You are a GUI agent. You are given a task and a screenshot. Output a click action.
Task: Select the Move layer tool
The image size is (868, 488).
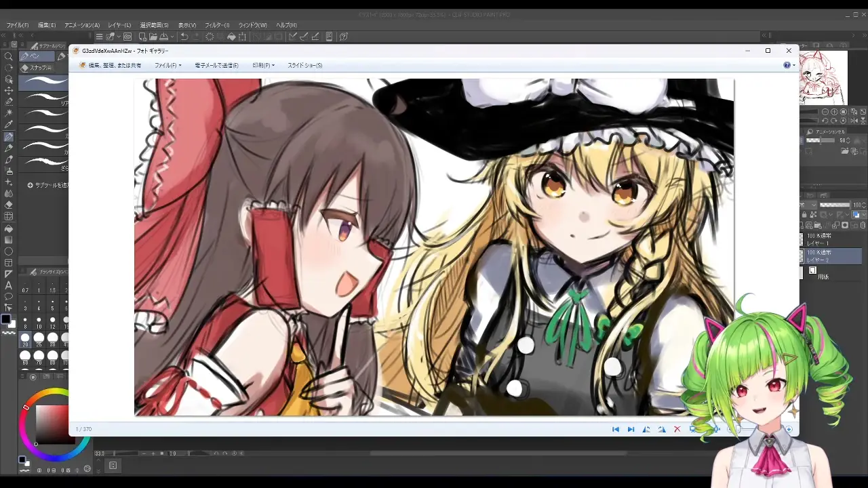(x=9, y=90)
